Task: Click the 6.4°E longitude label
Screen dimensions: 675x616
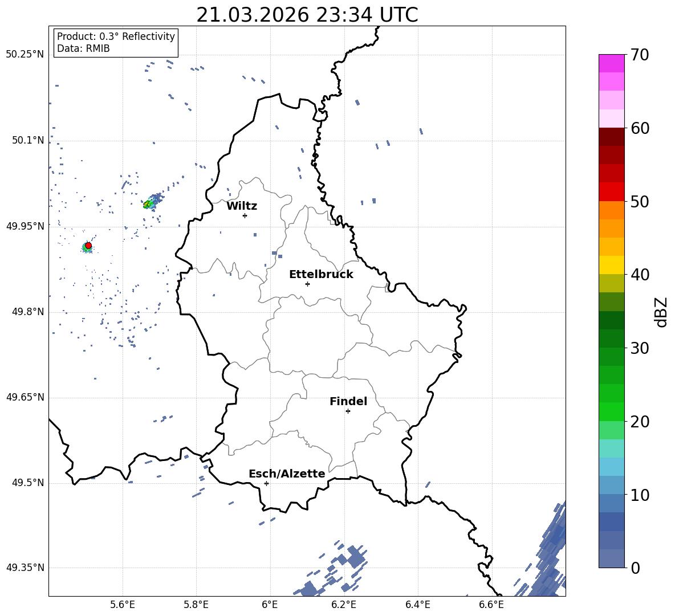Action: point(417,605)
